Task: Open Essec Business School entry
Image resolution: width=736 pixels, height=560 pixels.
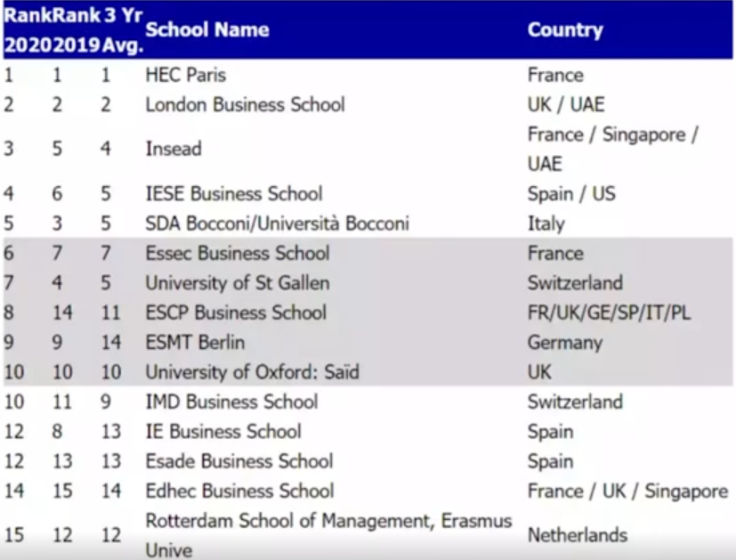Action: [x=238, y=253]
